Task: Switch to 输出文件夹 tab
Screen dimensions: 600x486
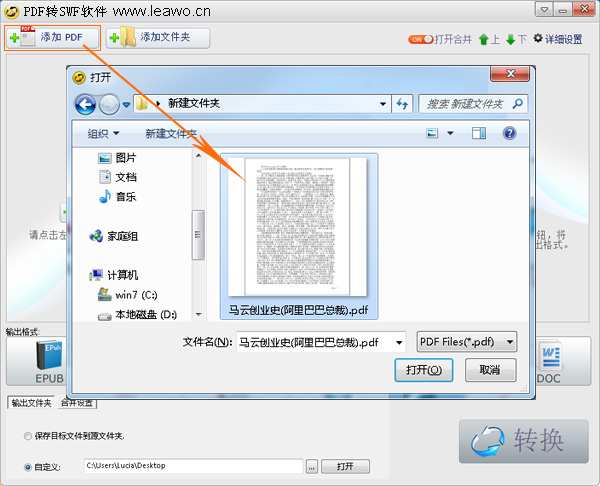Action: (x=31, y=403)
